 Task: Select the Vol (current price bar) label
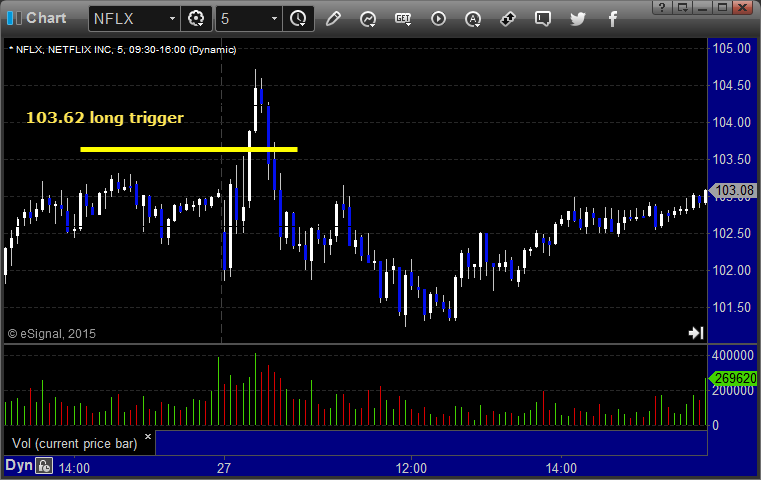click(x=75, y=444)
